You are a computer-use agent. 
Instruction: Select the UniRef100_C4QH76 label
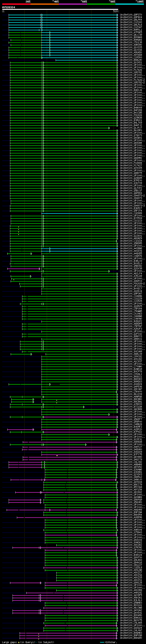tap(131, 256)
